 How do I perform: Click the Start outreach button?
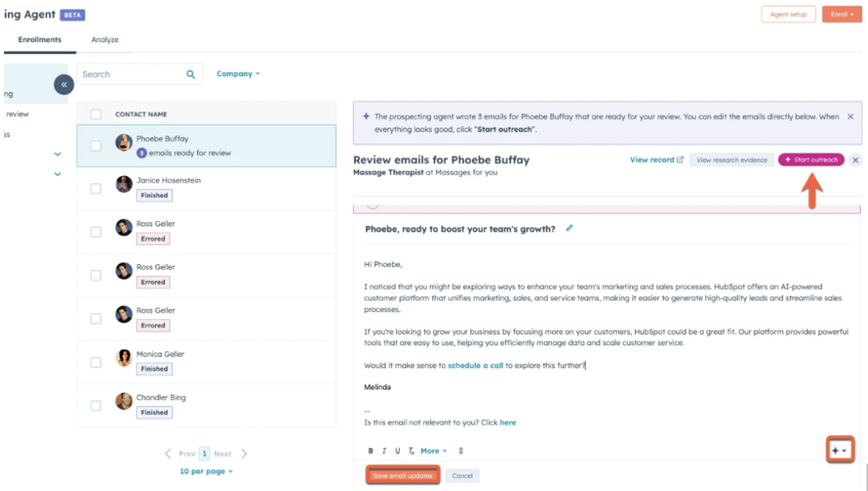click(811, 160)
